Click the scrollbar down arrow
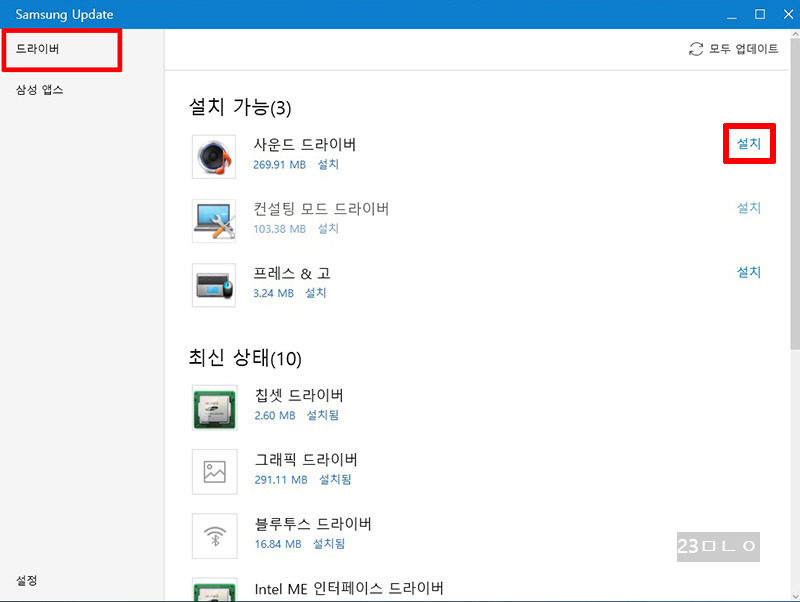This screenshot has height=602, width=800. (x=795, y=596)
